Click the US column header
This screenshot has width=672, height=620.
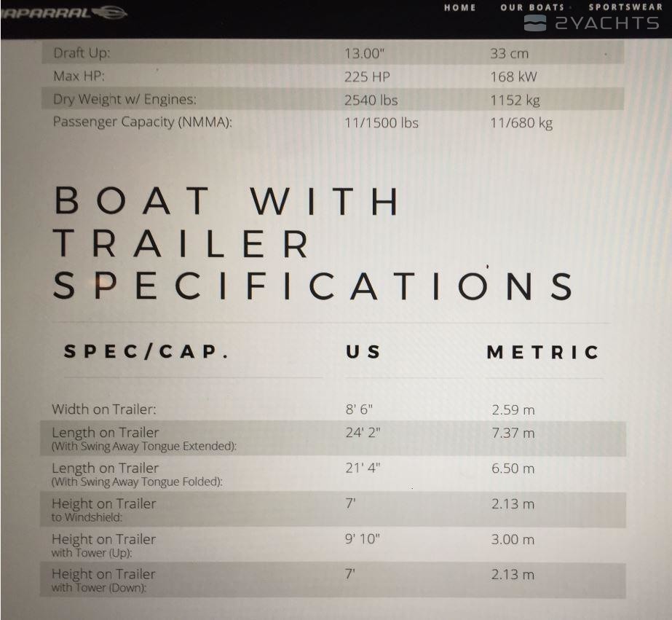tap(363, 352)
